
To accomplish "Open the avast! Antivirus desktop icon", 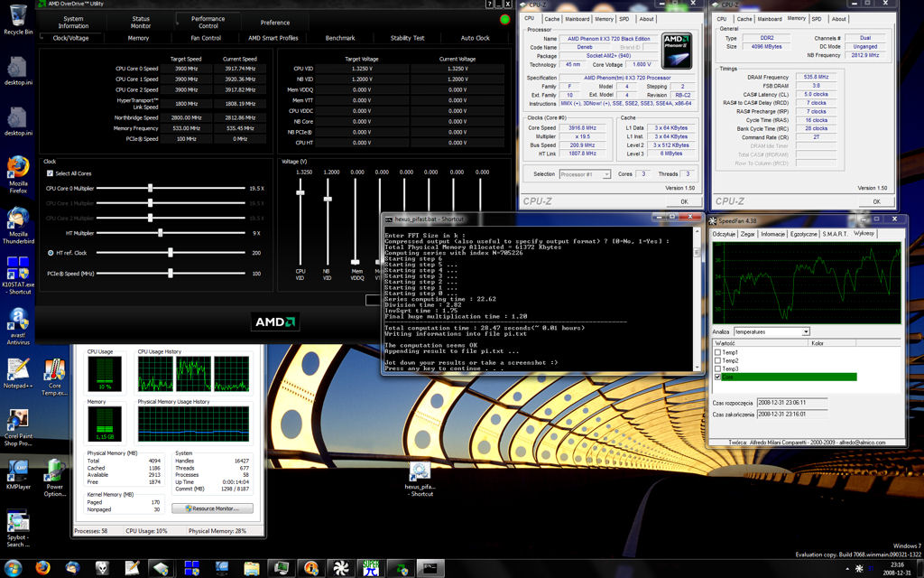I will pyautogui.click(x=18, y=326).
